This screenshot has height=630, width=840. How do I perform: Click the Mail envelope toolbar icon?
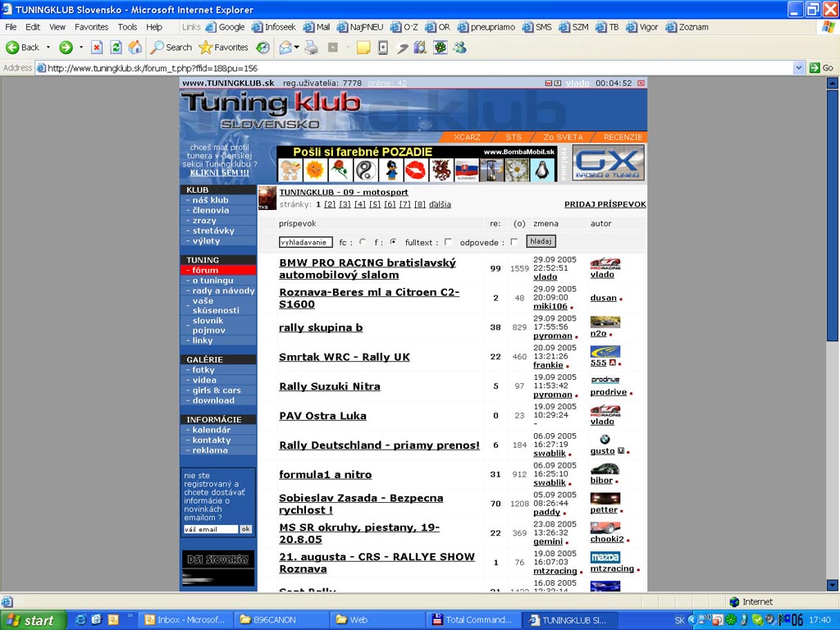point(285,48)
